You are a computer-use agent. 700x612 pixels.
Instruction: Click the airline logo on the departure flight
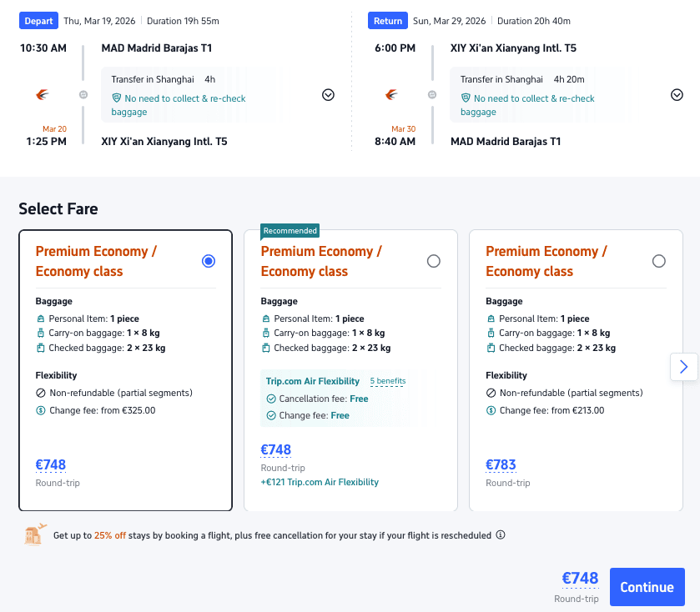tap(43, 94)
